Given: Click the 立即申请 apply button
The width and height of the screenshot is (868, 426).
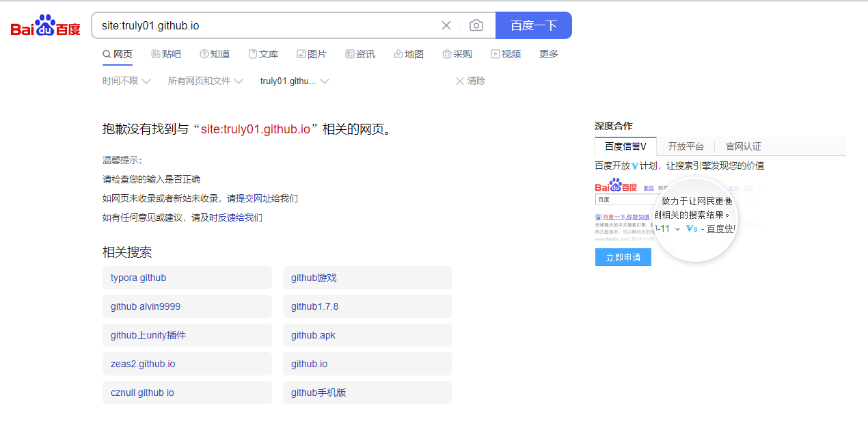Looking at the screenshot, I should click(623, 257).
